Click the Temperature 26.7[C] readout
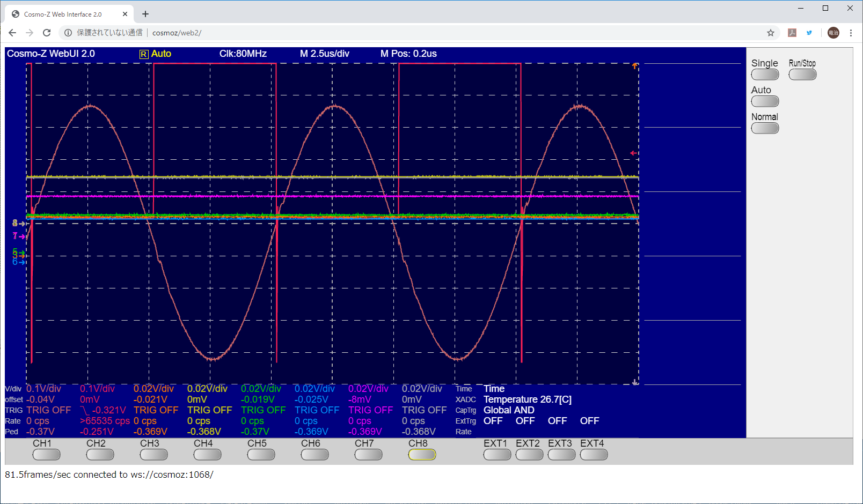The height and width of the screenshot is (504, 863). pos(528,399)
